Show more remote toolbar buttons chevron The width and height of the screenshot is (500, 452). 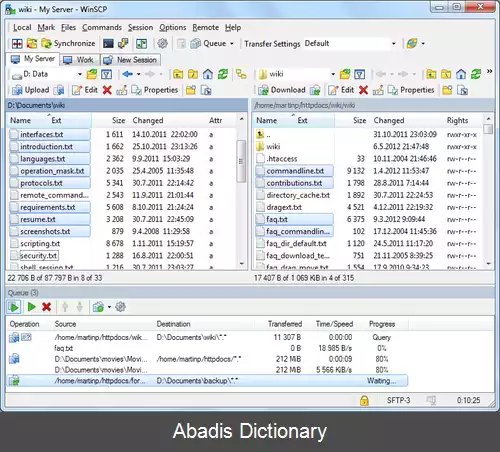pyautogui.click(x=489, y=71)
